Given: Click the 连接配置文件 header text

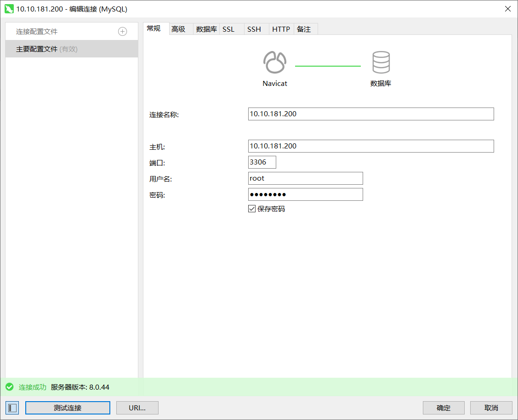Looking at the screenshot, I should pyautogui.click(x=37, y=31).
